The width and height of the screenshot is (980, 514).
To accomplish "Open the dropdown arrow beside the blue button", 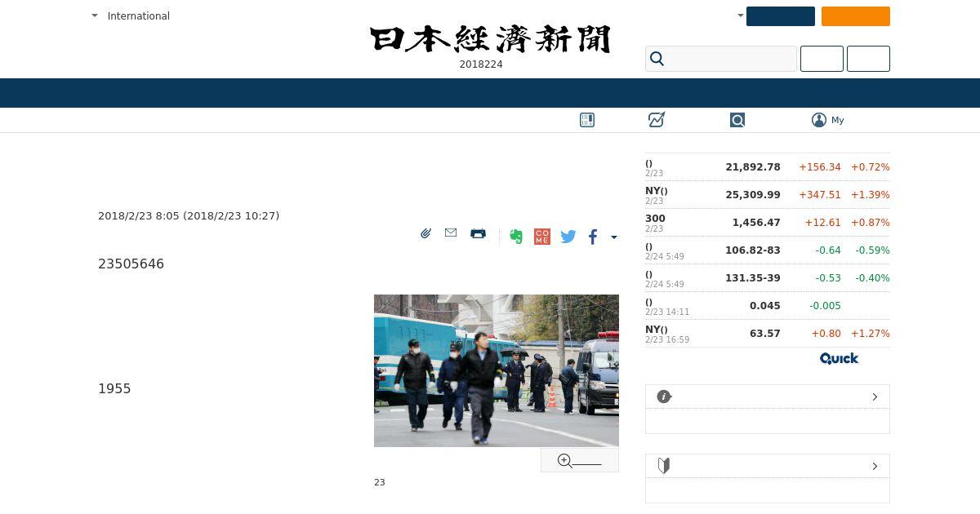I will [740, 16].
